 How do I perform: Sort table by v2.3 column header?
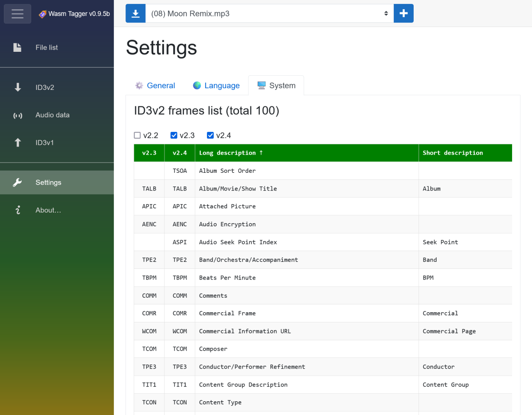pyautogui.click(x=149, y=153)
